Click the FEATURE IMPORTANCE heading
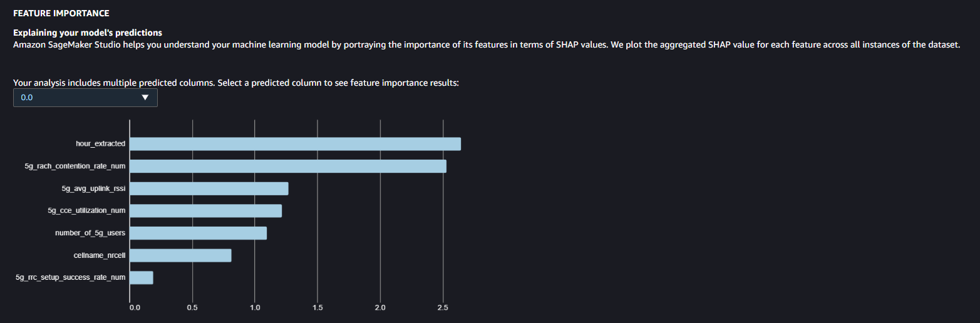Image resolution: width=980 pixels, height=323 pixels. [x=61, y=13]
